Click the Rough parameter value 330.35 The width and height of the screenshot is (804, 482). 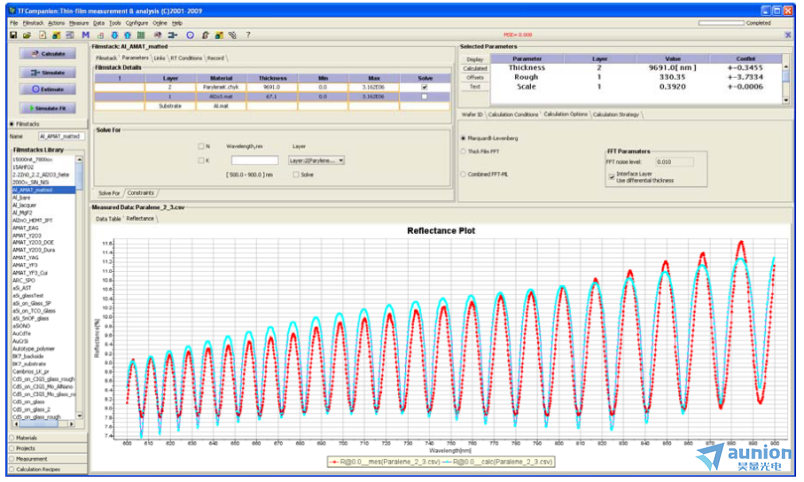point(672,77)
